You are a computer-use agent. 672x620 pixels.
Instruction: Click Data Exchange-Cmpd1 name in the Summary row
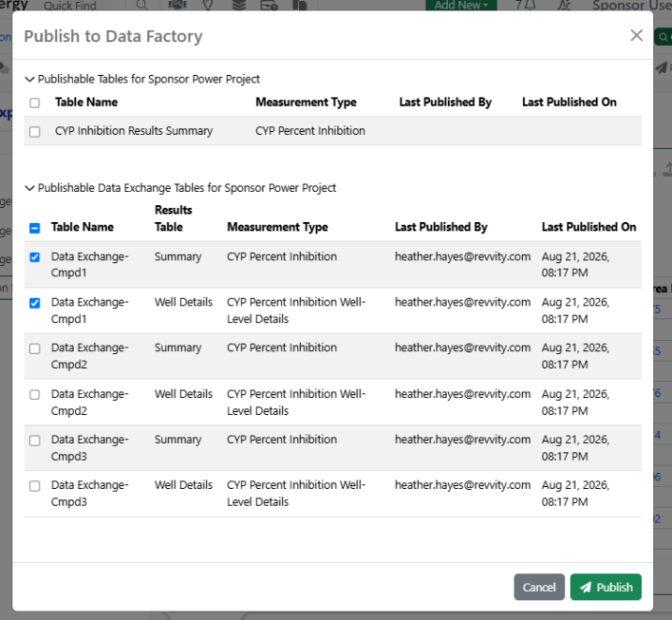[90, 265]
